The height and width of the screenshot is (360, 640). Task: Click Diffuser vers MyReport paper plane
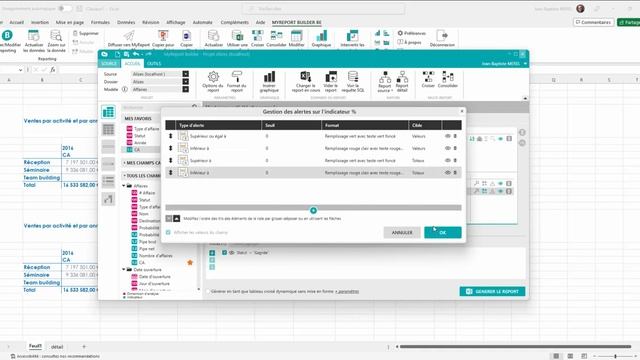[x=129, y=36]
